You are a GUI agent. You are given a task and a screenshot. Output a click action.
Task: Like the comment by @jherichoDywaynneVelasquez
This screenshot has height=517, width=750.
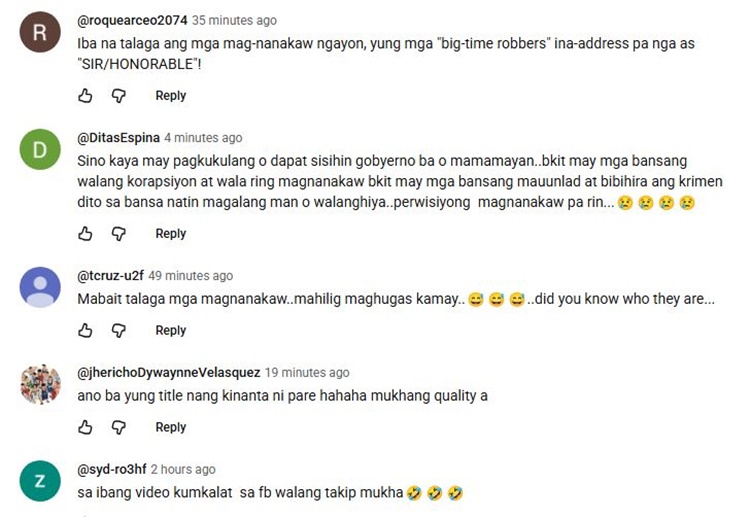pyautogui.click(x=85, y=427)
